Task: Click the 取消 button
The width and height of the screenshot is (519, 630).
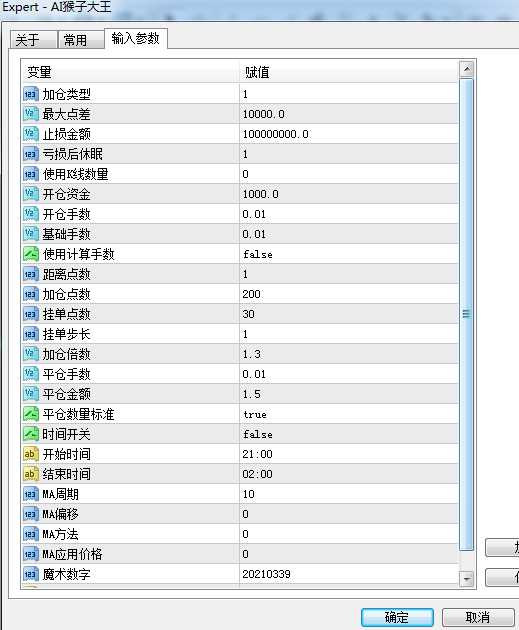Action: tap(478, 617)
